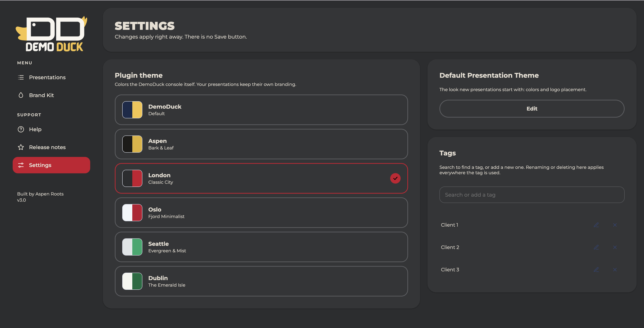Click the Dublin white-green color swatch
This screenshot has width=644, height=328.
click(132, 281)
